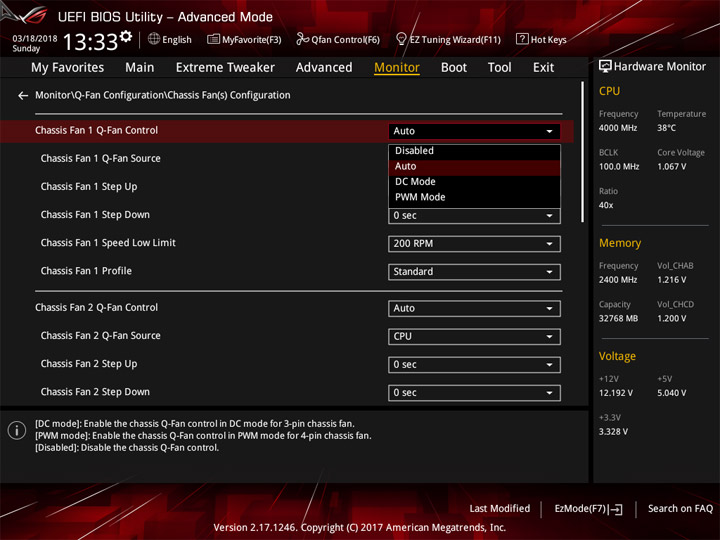Expand Chassis Fan 1 Step Down dropdown
This screenshot has width=720, height=540.
tap(474, 216)
